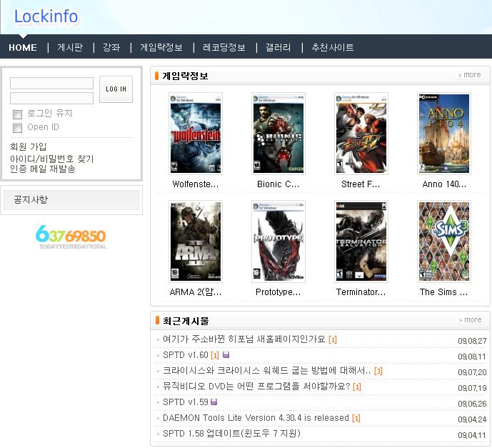Open the Bionic Commando cover thumbnail
Screen dimensions: 492x448
[278, 134]
